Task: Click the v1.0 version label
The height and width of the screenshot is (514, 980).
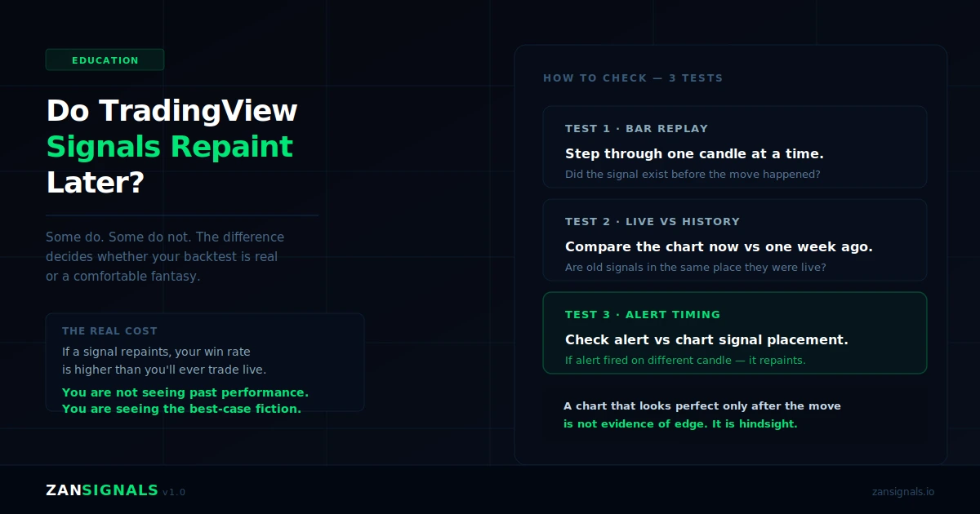Action: (x=174, y=492)
